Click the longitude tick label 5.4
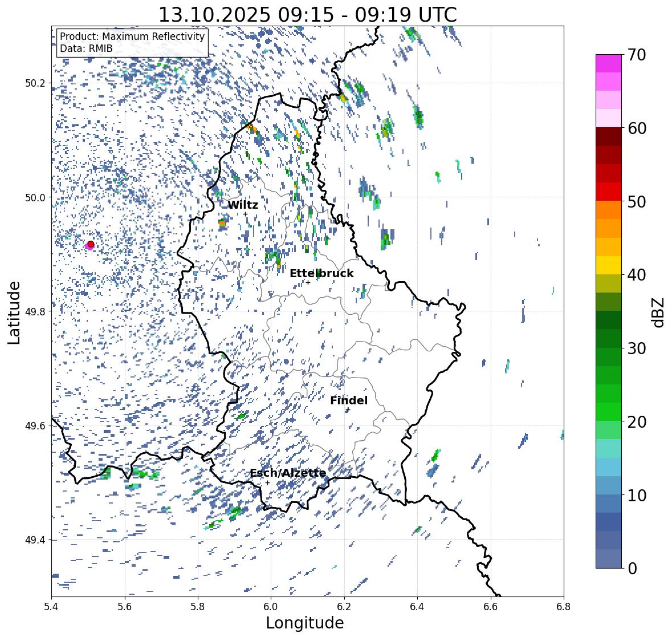Image resolution: width=672 pixels, height=637 pixels. (51, 607)
